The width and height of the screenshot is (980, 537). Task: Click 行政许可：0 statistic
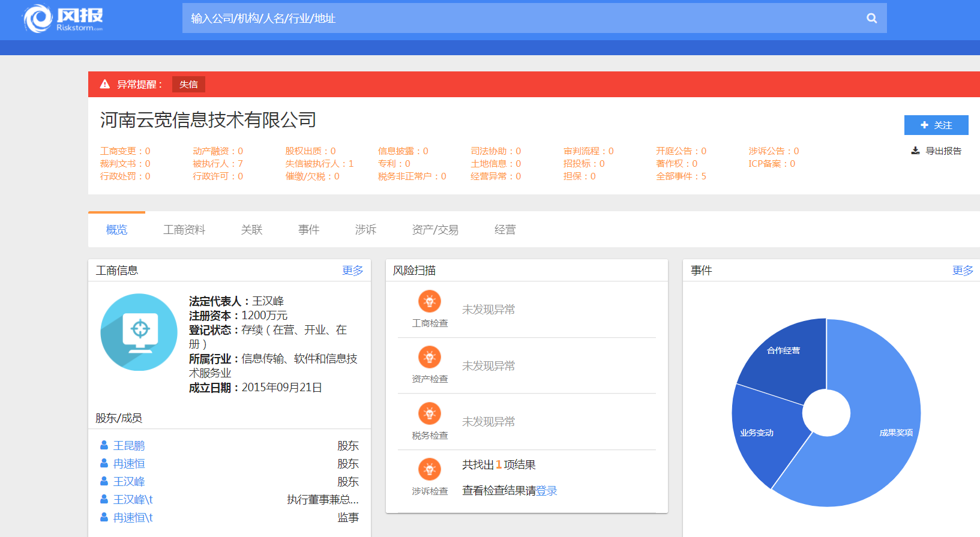click(x=218, y=176)
